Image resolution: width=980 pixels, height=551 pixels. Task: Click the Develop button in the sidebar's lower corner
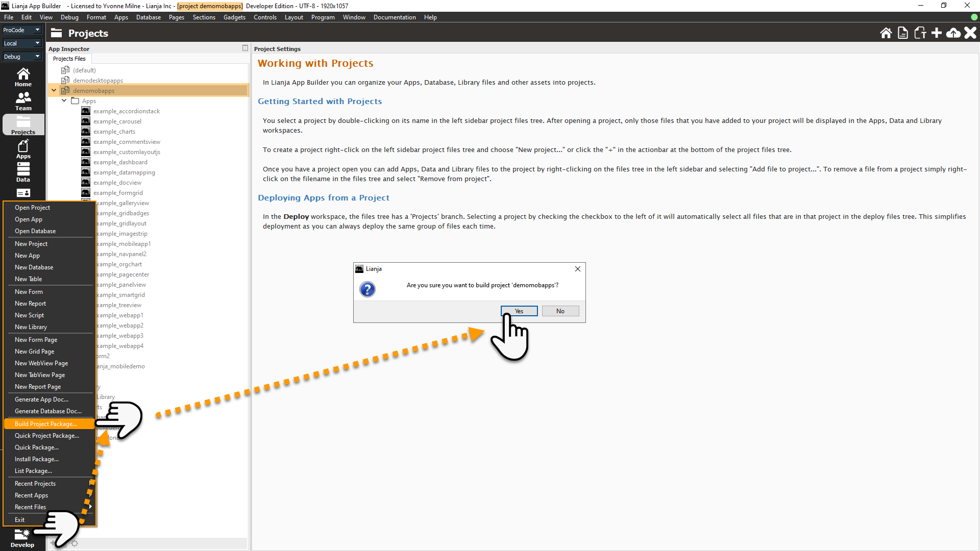22,539
